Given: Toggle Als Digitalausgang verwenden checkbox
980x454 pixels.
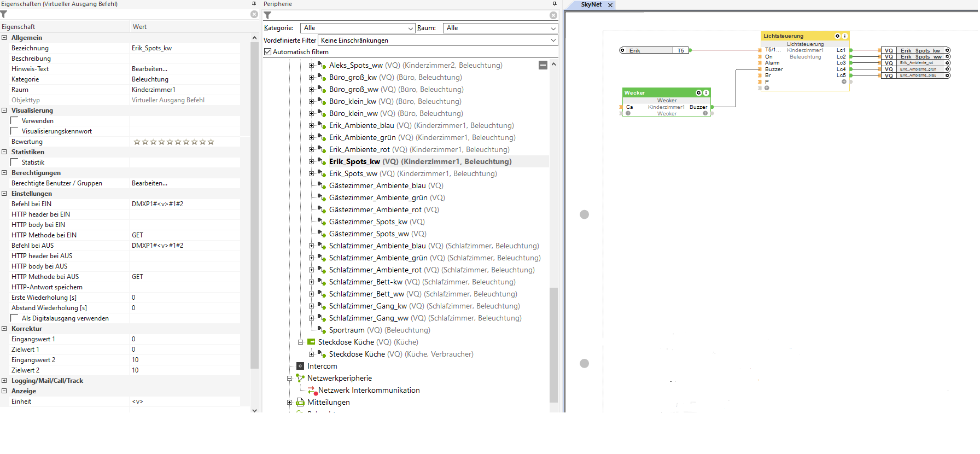Looking at the screenshot, I should (x=15, y=318).
